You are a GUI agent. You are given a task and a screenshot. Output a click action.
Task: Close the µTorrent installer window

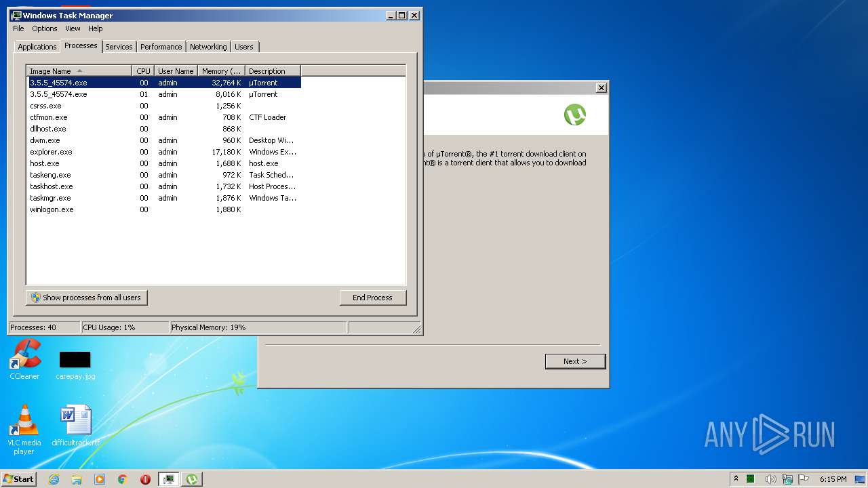[601, 88]
